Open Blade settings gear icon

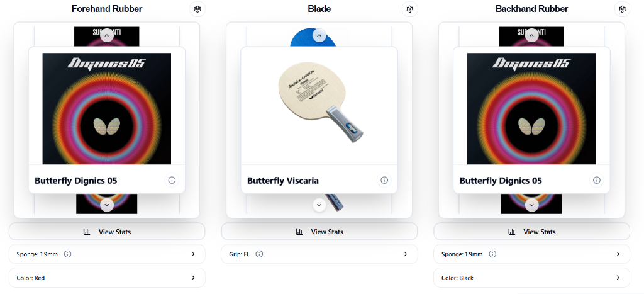(410, 9)
